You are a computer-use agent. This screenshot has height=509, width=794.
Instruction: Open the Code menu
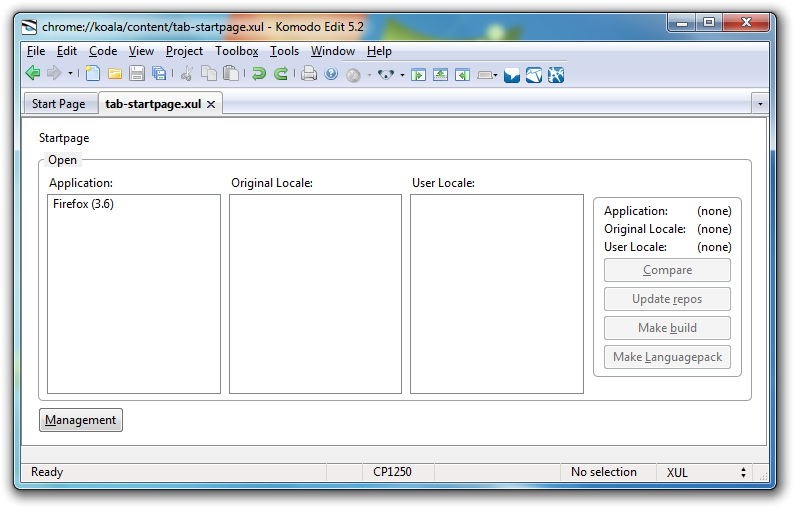(103, 51)
